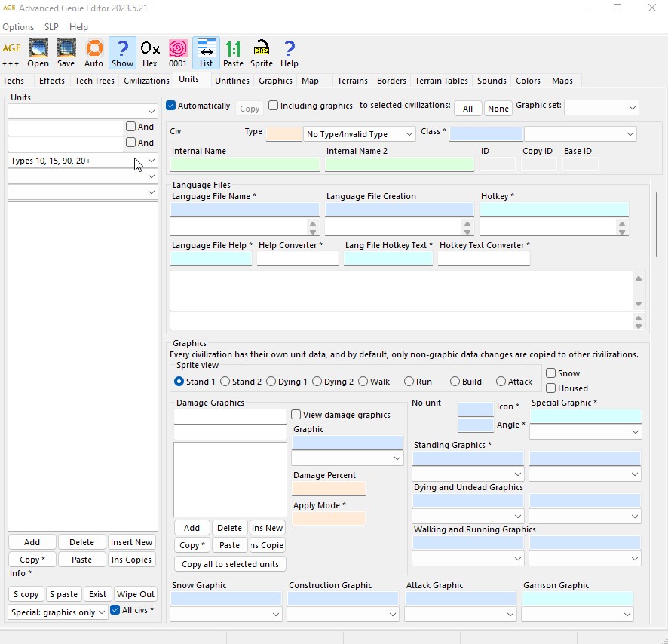
Task: Disable the Automatically checkbox
Action: [x=170, y=106]
